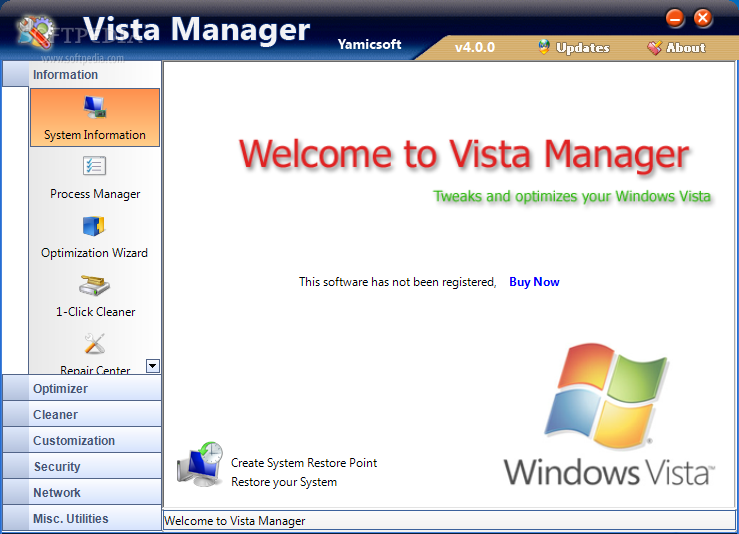
Task: Click the v4.0.0 version label
Action: click(x=475, y=48)
